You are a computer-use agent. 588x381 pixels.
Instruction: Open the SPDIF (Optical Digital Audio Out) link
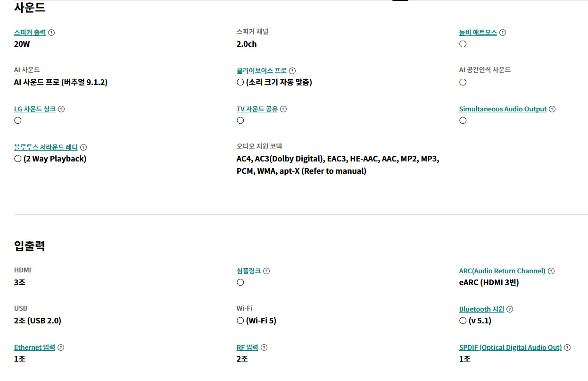pyautogui.click(x=510, y=347)
